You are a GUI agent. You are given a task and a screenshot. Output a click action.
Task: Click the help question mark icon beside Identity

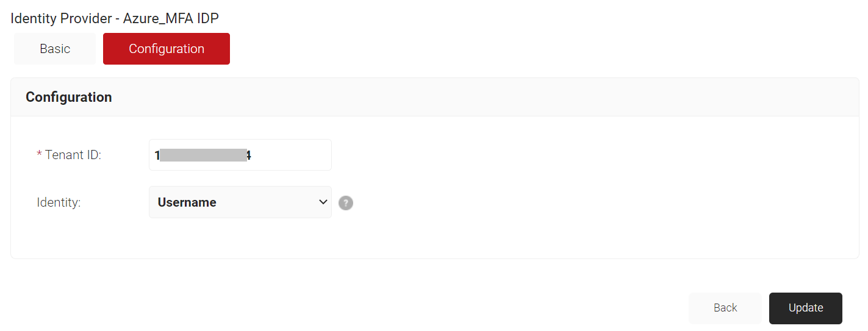(346, 203)
